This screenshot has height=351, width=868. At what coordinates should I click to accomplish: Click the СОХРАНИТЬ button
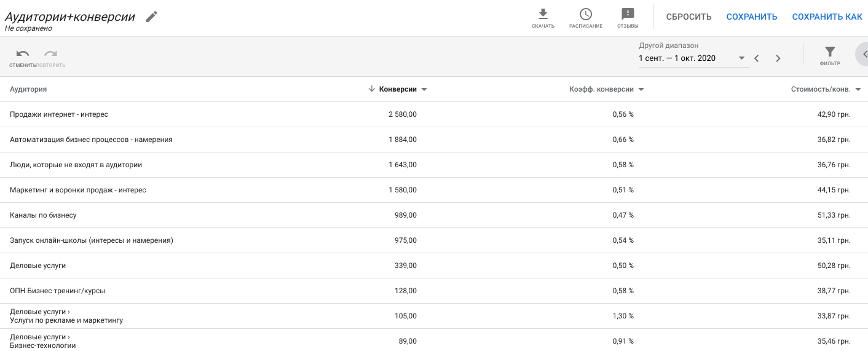tap(752, 17)
